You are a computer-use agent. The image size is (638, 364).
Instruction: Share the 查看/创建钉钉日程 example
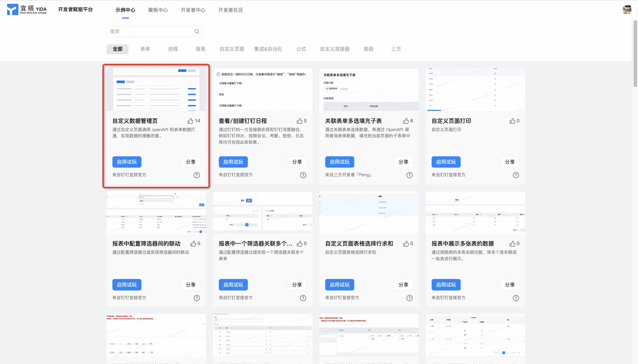point(297,162)
